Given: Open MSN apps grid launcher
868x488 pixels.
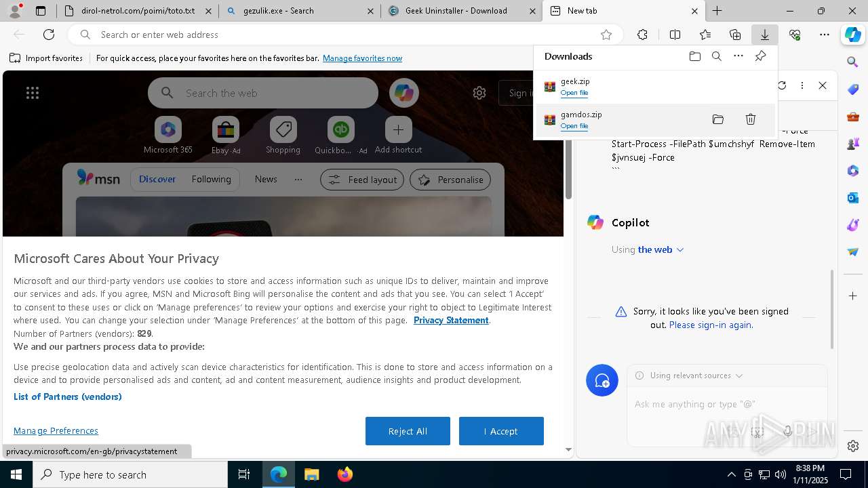Looking at the screenshot, I should pyautogui.click(x=33, y=93).
